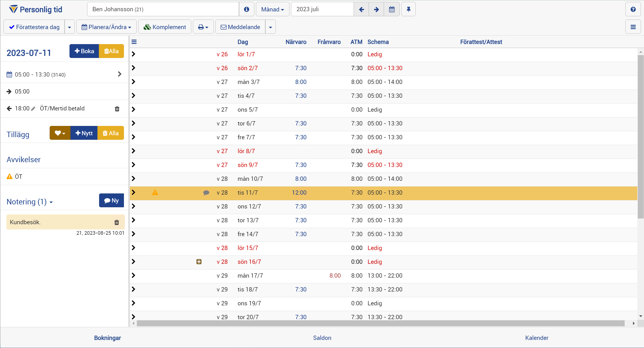644x348 pixels.
Task: Open the table column menu icon
Action: click(x=134, y=42)
